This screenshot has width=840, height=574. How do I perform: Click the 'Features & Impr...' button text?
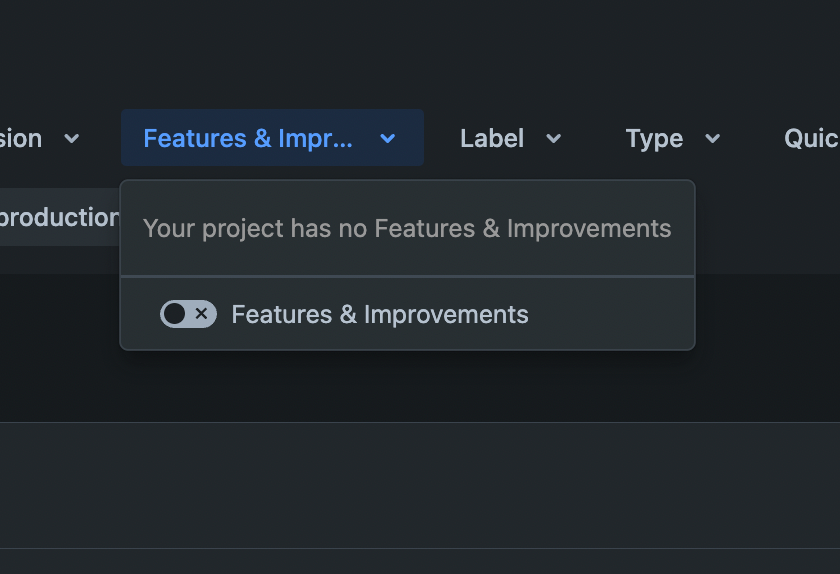pyautogui.click(x=248, y=139)
